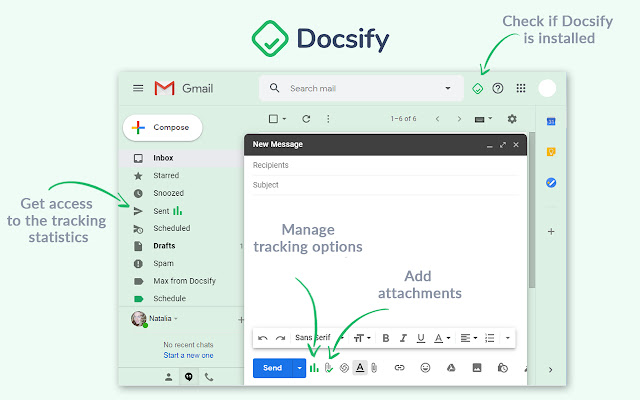Open the search options dropdown arrow
This screenshot has width=640, height=400.
[448, 88]
